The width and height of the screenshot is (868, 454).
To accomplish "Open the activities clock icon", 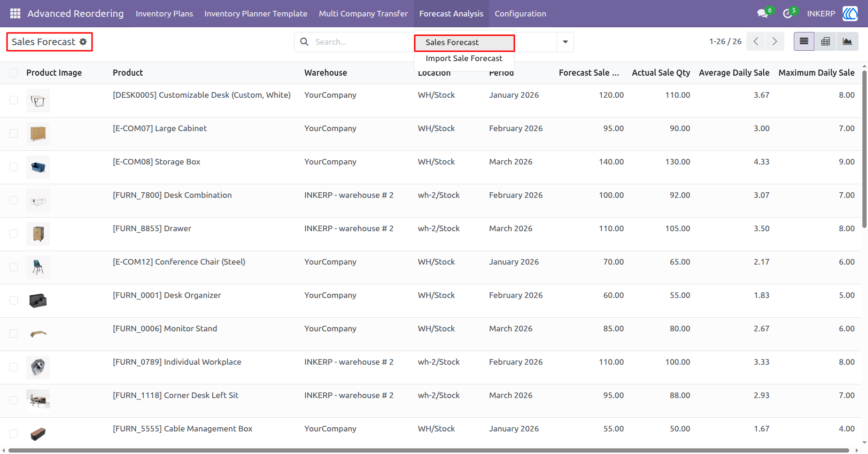I will [787, 14].
